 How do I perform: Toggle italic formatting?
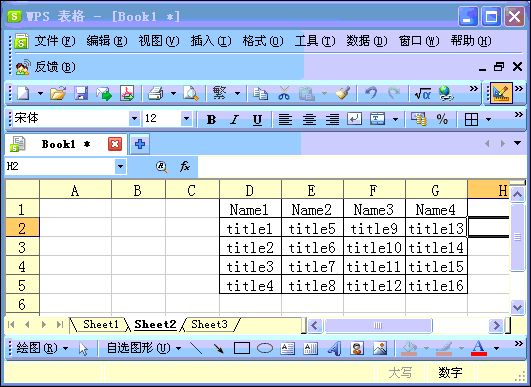(x=234, y=119)
